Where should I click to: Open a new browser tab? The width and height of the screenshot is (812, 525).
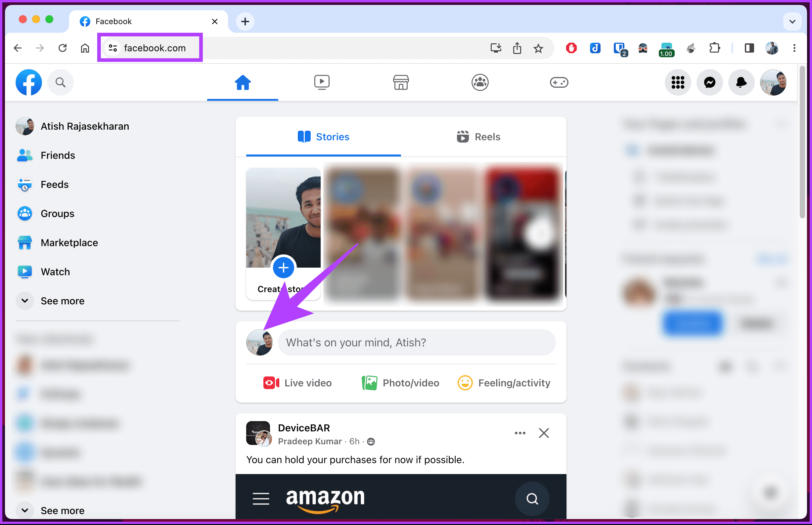245,22
